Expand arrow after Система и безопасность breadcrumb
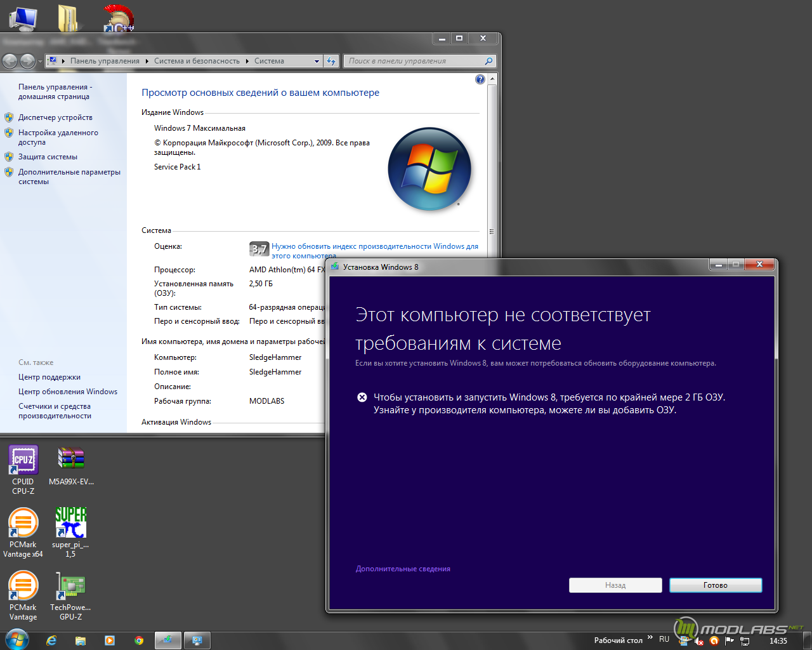The height and width of the screenshot is (650, 812). pos(247,61)
